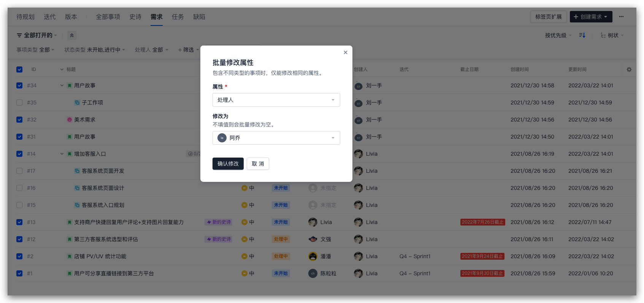Open the 树状 view mode dropdown
The height and width of the screenshot is (303, 644).
click(x=612, y=35)
